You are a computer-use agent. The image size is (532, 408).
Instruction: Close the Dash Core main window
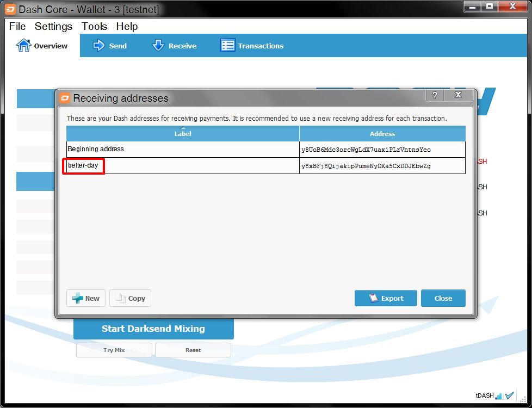point(512,7)
